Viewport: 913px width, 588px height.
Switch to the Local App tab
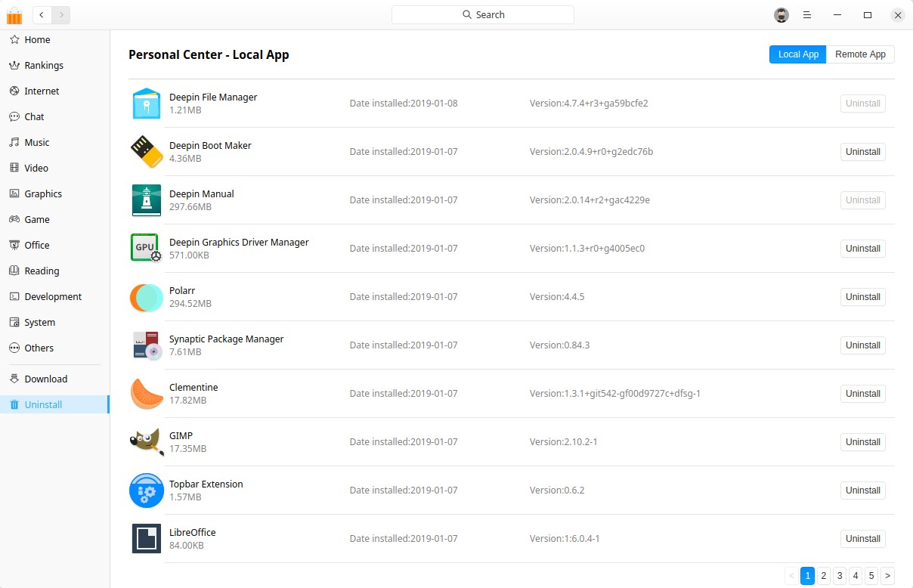point(798,54)
